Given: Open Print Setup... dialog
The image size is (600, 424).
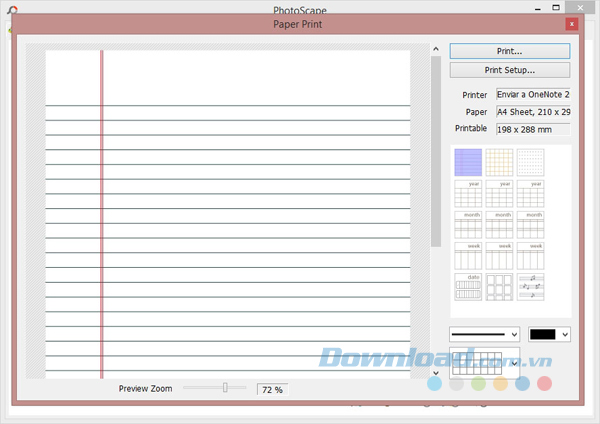Looking at the screenshot, I should pyautogui.click(x=510, y=70).
